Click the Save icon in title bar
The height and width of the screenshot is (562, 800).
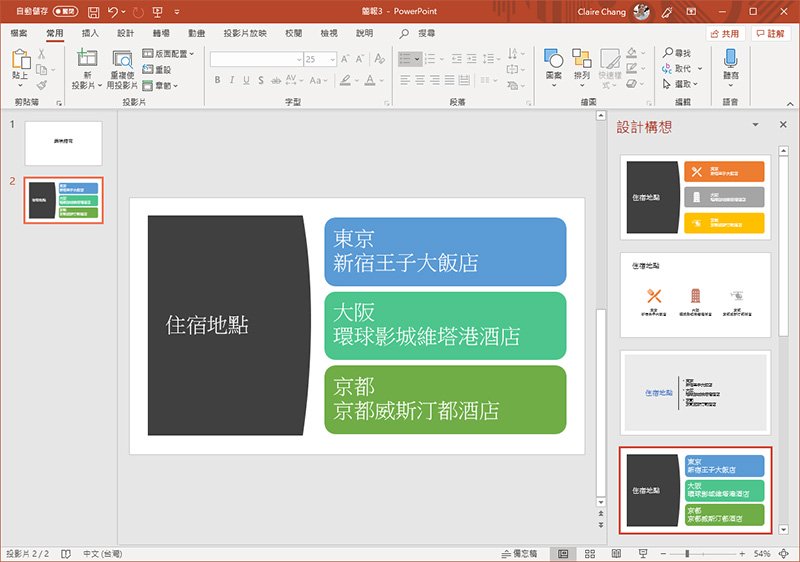[x=92, y=13]
